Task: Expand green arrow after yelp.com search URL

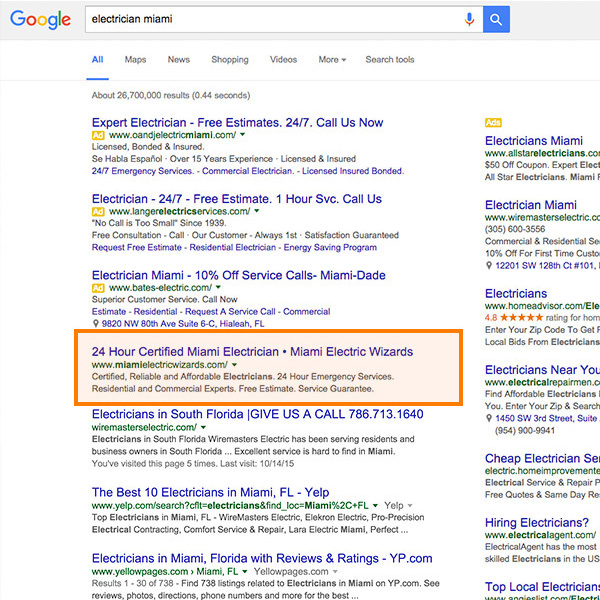Action: [x=375, y=505]
